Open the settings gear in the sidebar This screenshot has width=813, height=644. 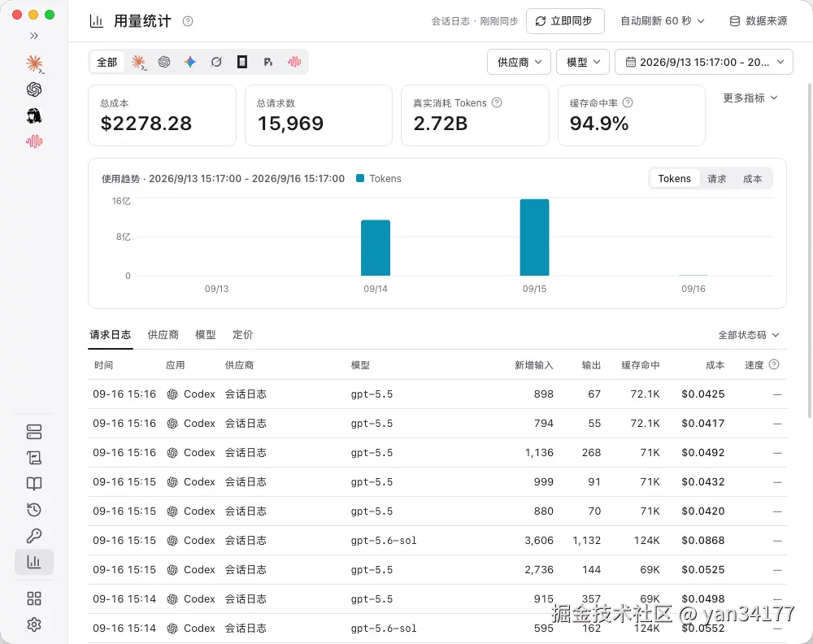point(34,624)
